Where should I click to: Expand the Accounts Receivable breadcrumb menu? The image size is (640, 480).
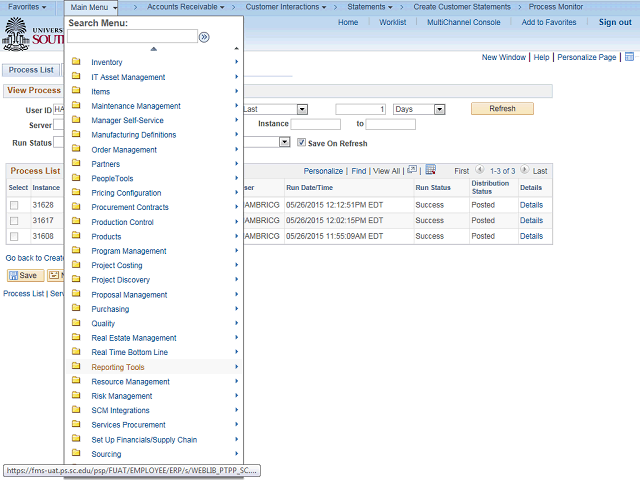coord(186,7)
